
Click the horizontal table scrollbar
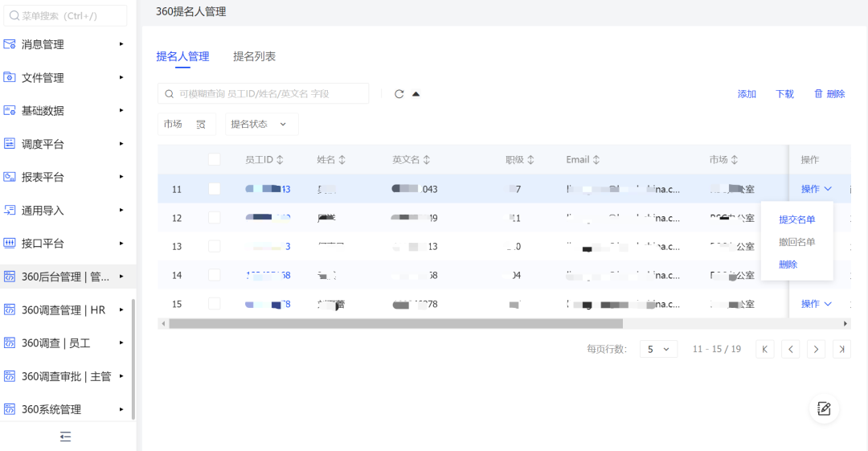coord(395,323)
